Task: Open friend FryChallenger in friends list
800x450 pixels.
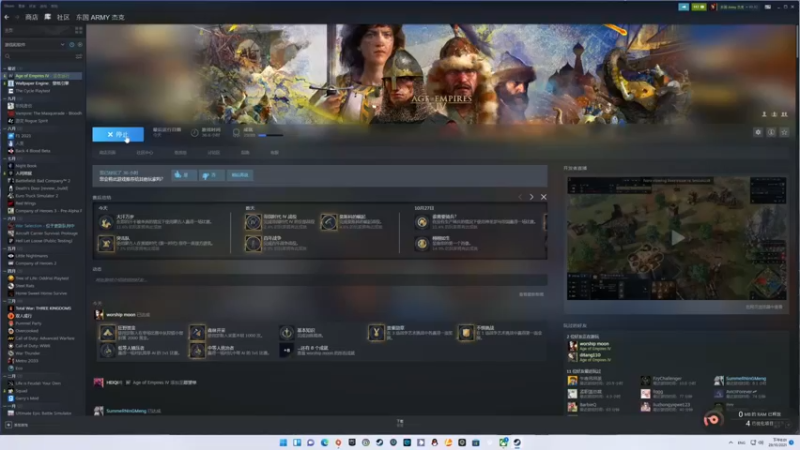Action: pyautogui.click(x=668, y=381)
